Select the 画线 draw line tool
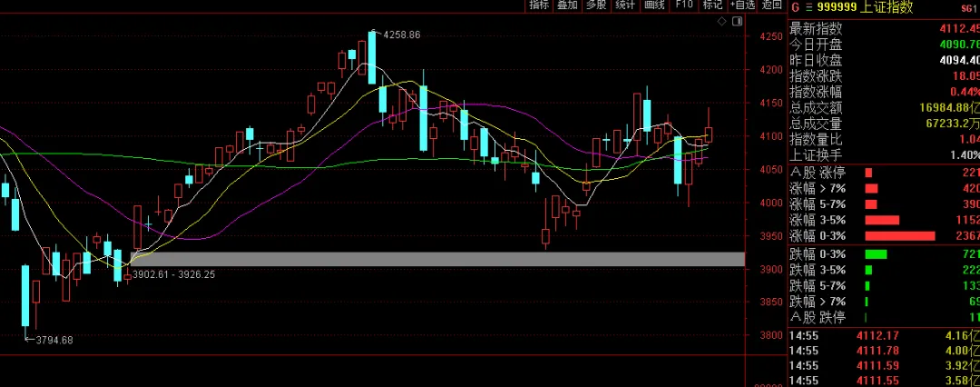Viewport: 980px width, 387px height. pyautogui.click(x=653, y=5)
